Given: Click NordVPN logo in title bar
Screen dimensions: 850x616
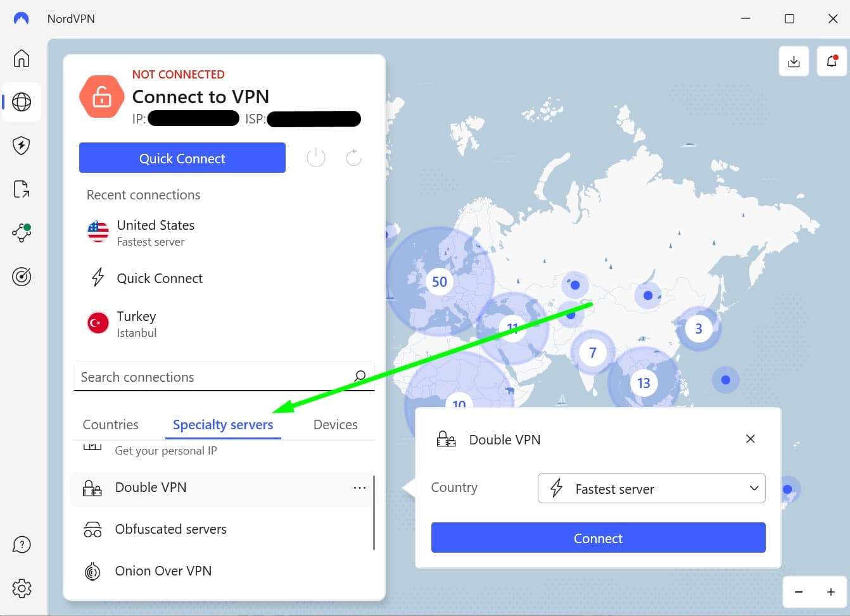Looking at the screenshot, I should (x=22, y=18).
